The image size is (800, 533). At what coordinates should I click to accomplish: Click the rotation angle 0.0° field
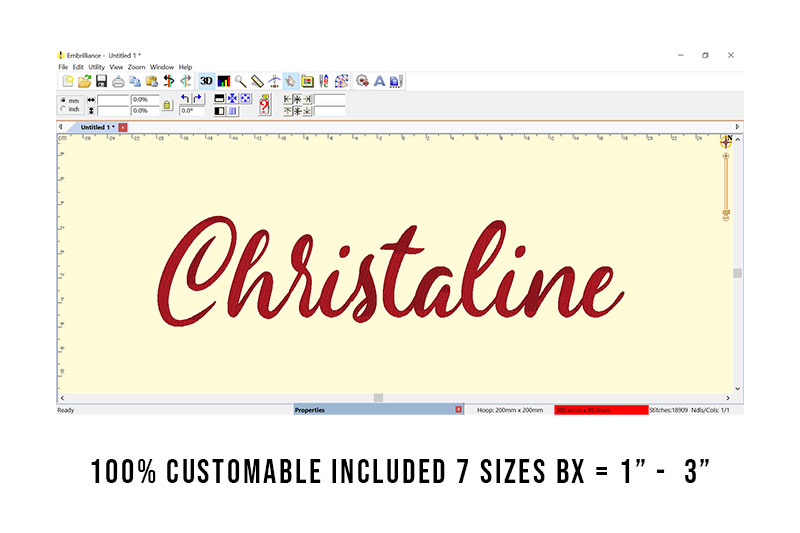pyautogui.click(x=192, y=111)
